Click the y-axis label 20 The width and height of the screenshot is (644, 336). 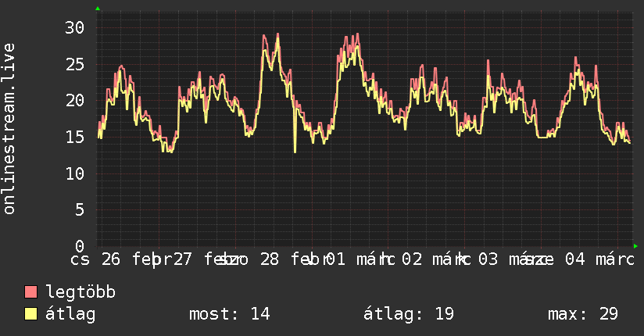75,100
